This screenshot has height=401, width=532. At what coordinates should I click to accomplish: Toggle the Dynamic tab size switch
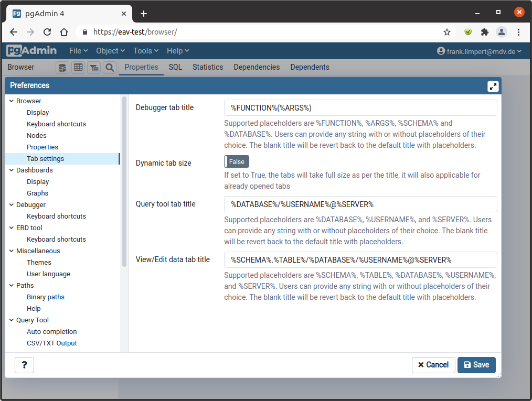point(237,162)
